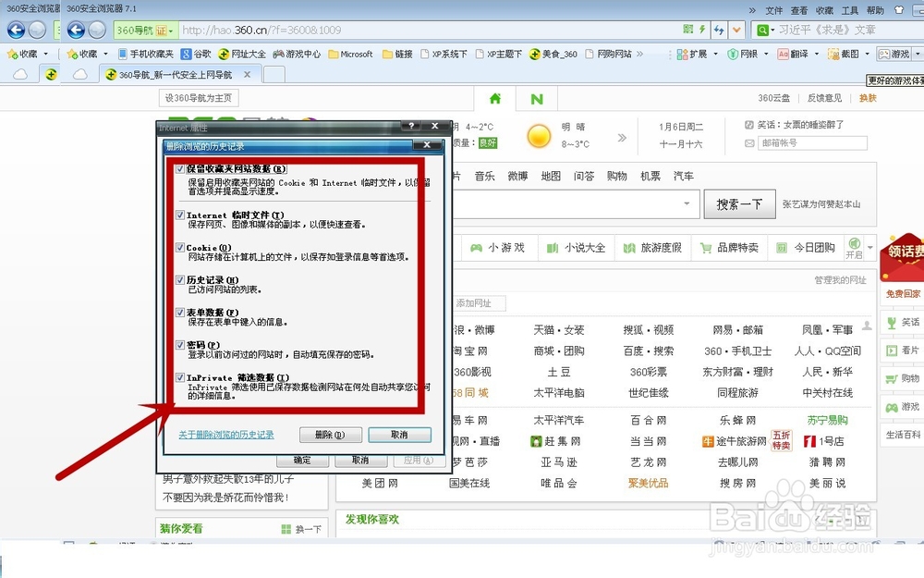Click the 搜索一下 search button
This screenshot has width=924, height=578.
tap(739, 204)
